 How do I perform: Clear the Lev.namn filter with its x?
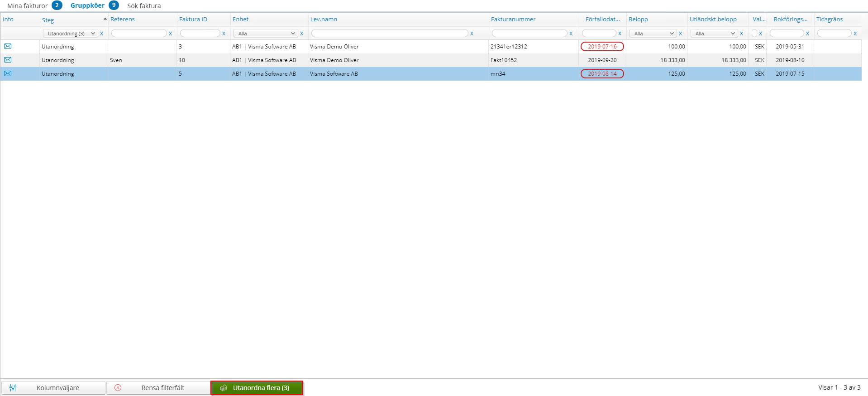tap(472, 34)
